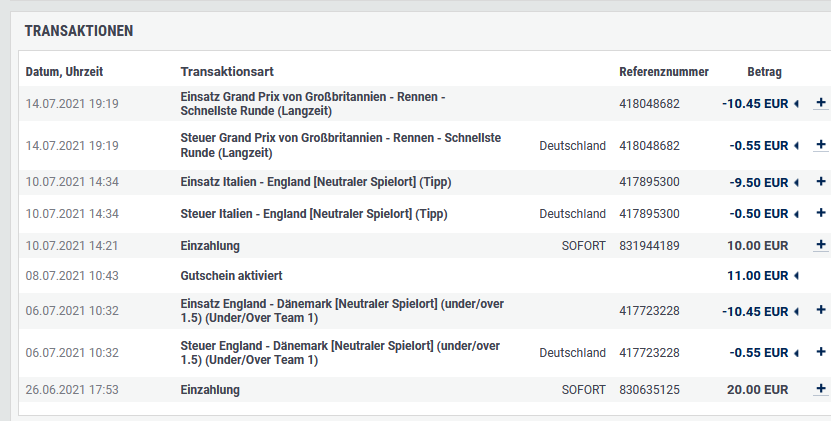Image resolution: width=831 pixels, height=421 pixels.
Task: Click plus icon beside -9.50 EUR amount
Action: click(x=820, y=181)
